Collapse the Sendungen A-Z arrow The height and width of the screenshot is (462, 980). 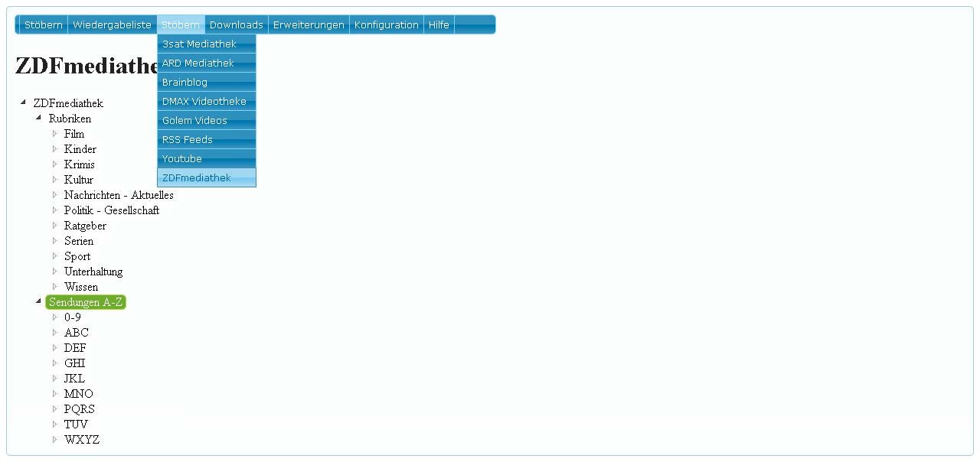click(39, 302)
